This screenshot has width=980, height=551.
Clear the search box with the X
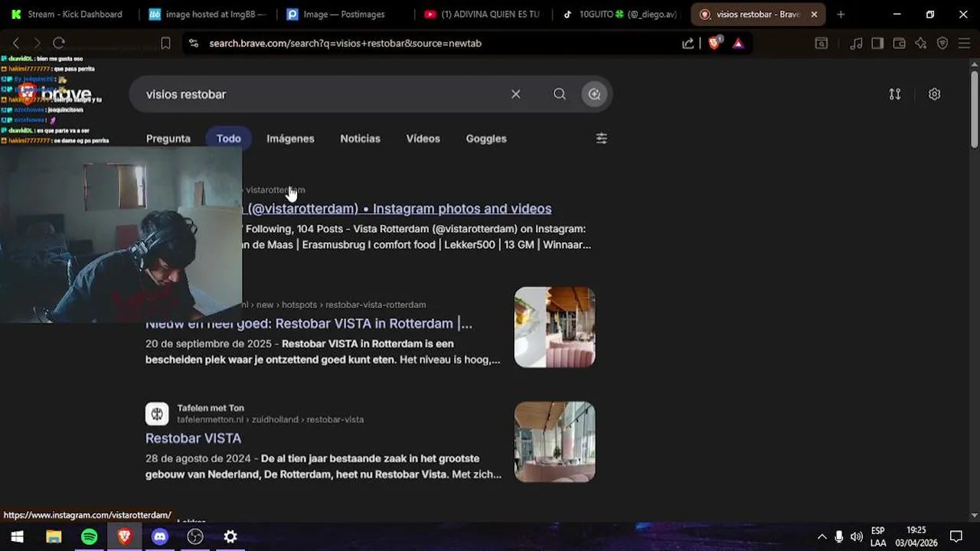click(x=516, y=94)
